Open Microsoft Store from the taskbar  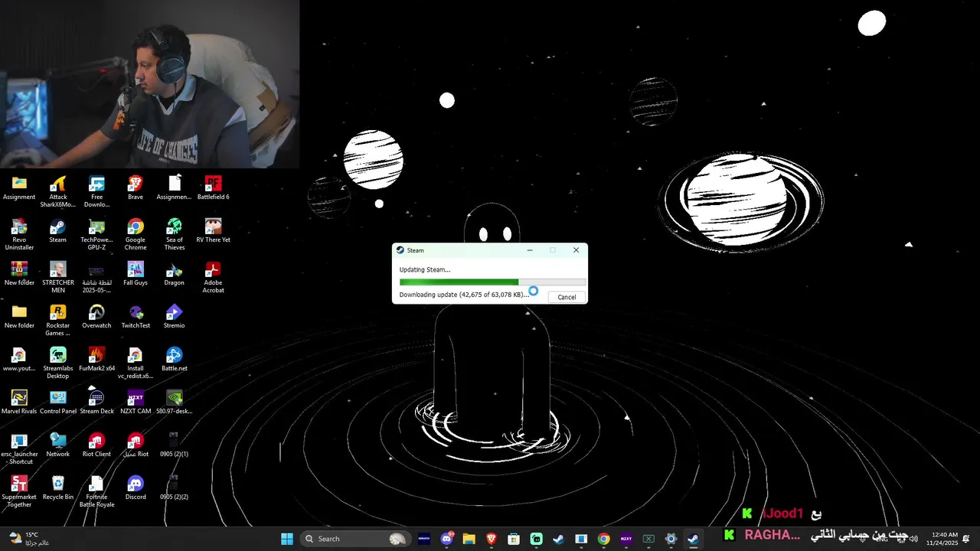coord(514,539)
